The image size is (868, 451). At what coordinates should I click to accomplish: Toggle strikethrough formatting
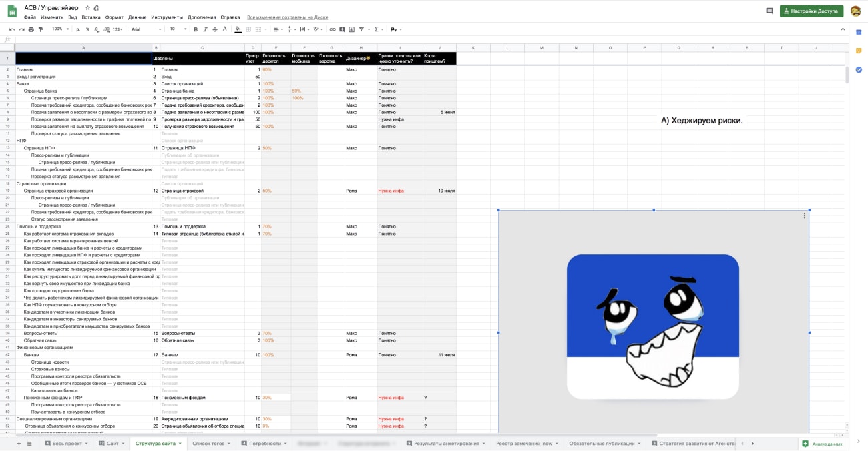point(215,29)
